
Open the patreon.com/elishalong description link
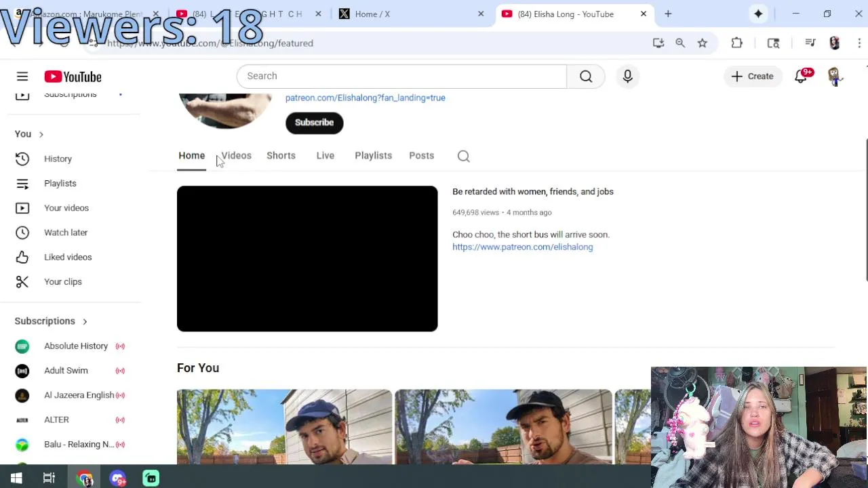click(522, 247)
